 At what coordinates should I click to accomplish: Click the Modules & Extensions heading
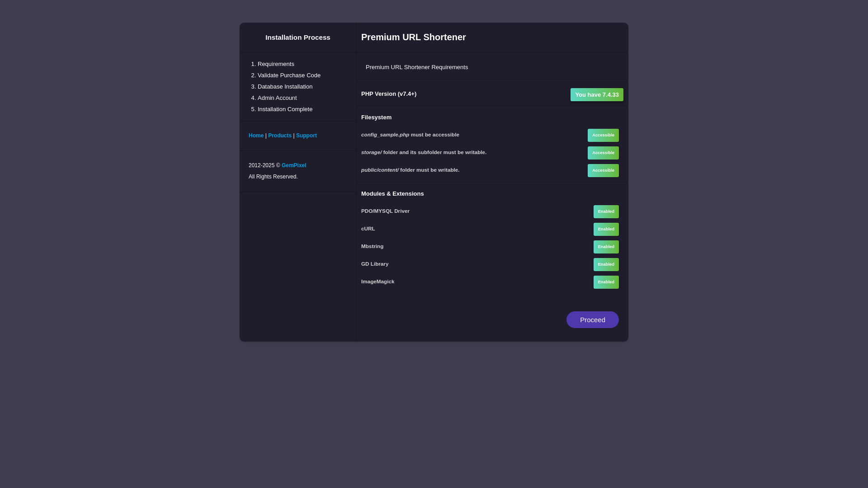pos(392,194)
